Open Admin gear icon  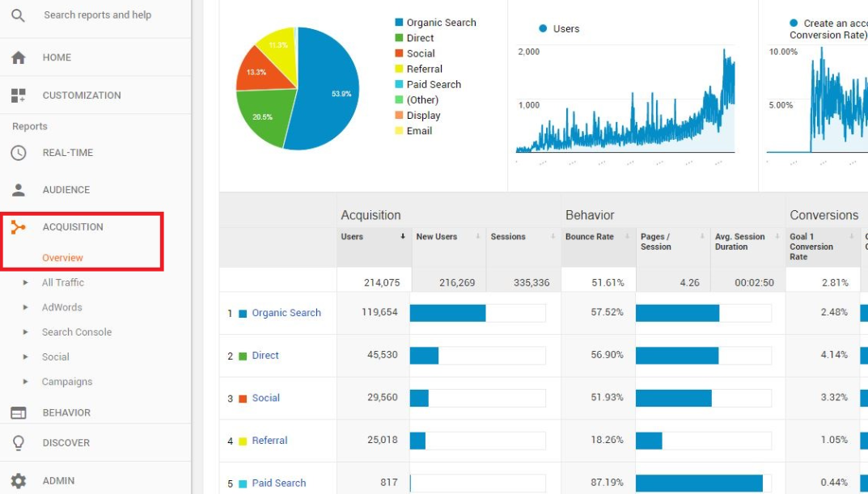point(18,480)
